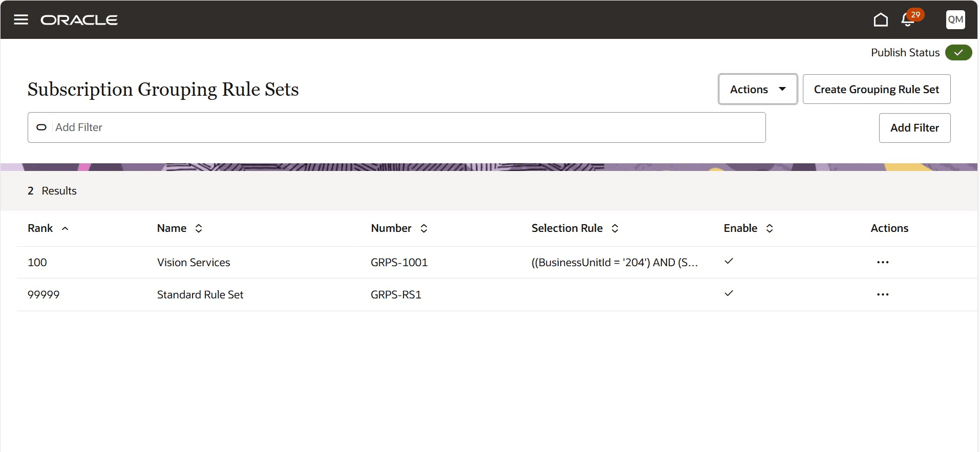Toggle Enable checkmark for Vision Services
Viewport: 980px width, 452px height.
[x=729, y=261]
